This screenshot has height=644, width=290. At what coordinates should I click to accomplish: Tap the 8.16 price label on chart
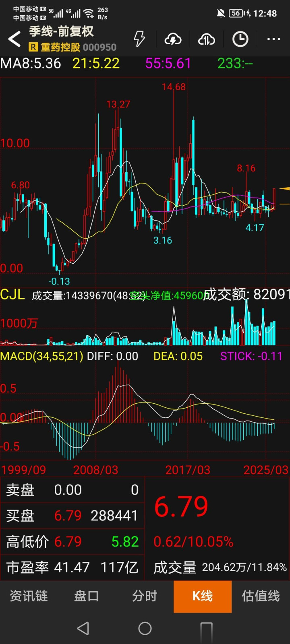[246, 168]
